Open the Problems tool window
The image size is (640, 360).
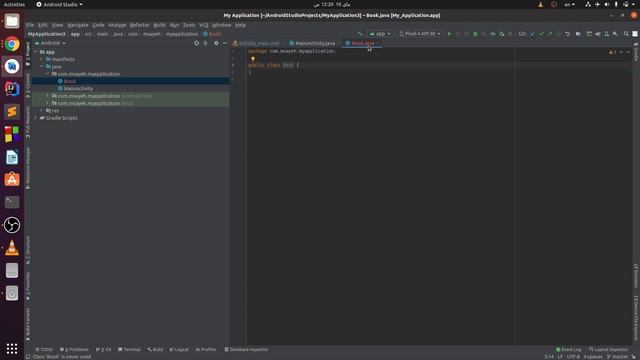click(x=74, y=349)
